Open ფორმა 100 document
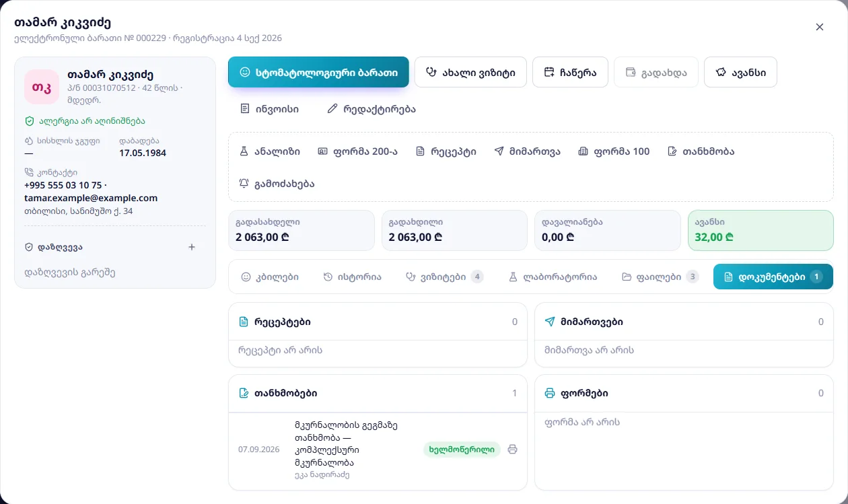 click(614, 151)
